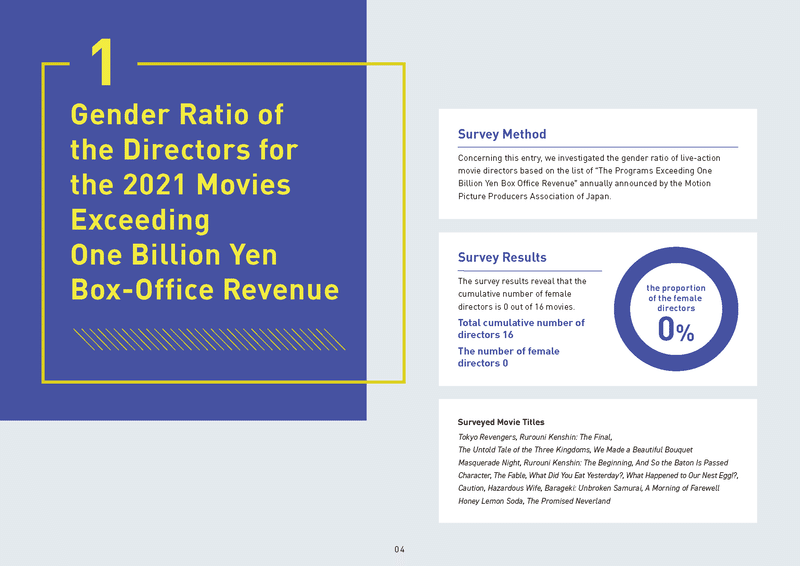800x566 pixels.
Task: Click 'the proportion of the female directors' label
Action: 676,298
